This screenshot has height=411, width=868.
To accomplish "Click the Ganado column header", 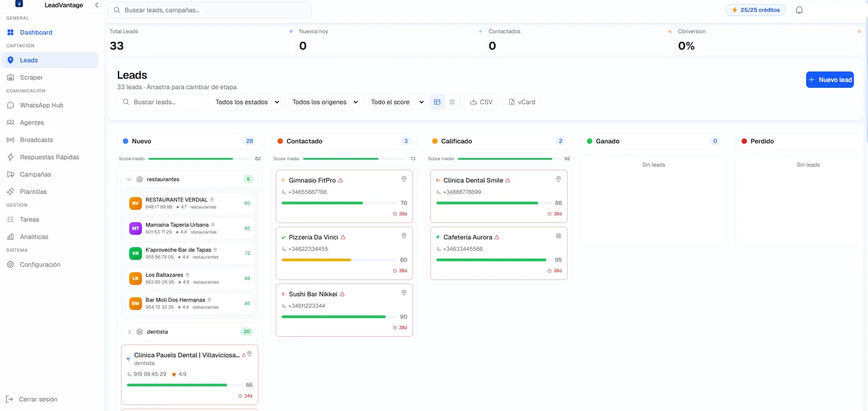I will (x=654, y=141).
